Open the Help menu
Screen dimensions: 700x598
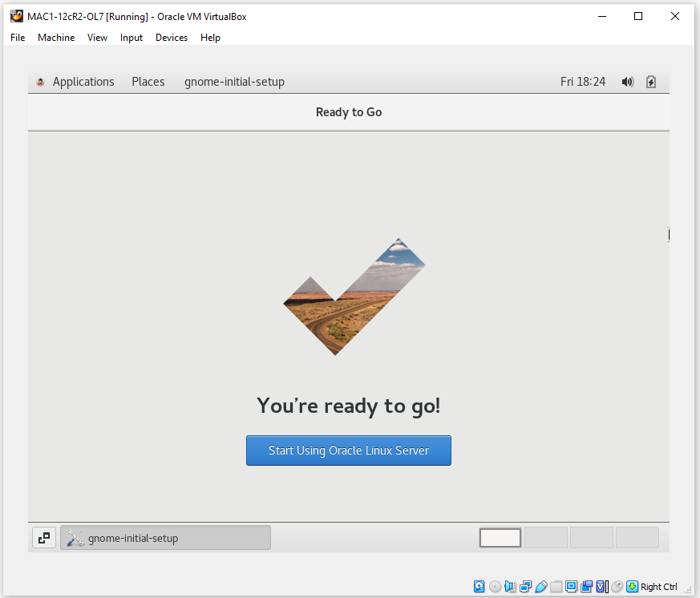click(x=210, y=38)
